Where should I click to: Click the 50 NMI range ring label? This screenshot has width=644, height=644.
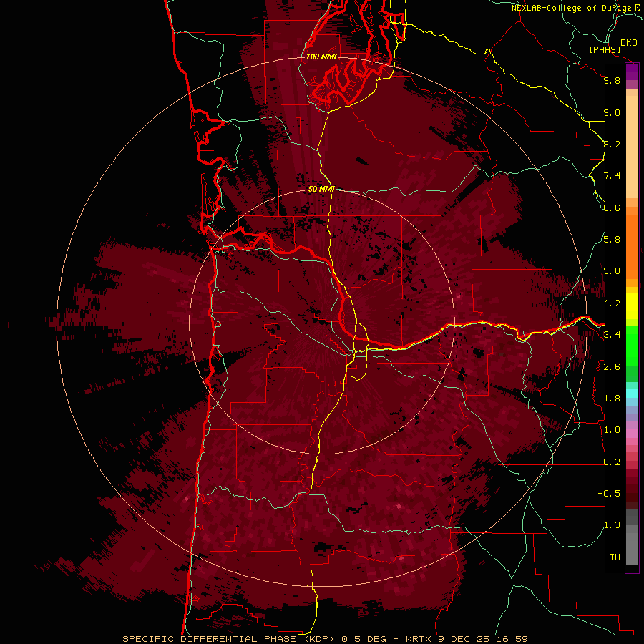point(321,189)
